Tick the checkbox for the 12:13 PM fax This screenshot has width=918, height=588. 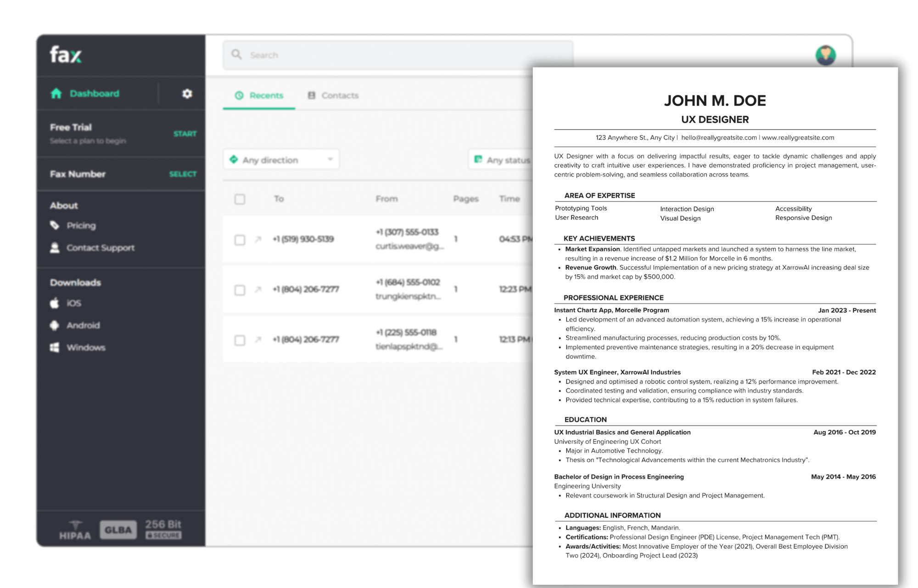[x=240, y=340]
